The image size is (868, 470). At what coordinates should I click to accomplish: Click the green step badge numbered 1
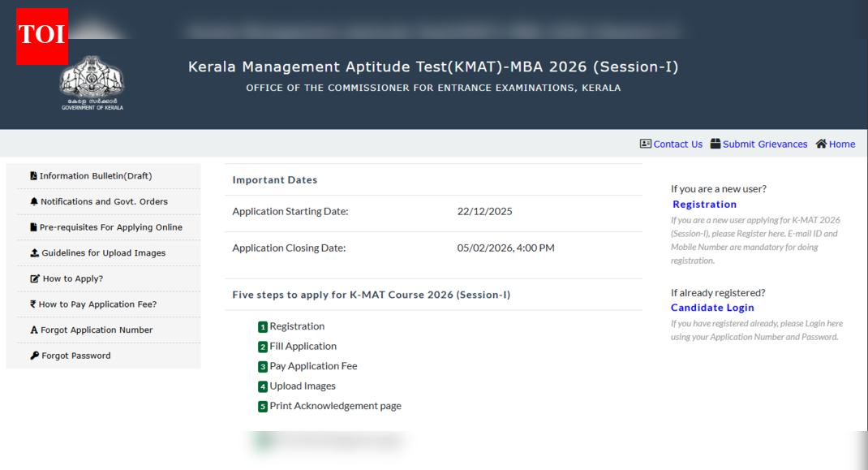point(262,326)
